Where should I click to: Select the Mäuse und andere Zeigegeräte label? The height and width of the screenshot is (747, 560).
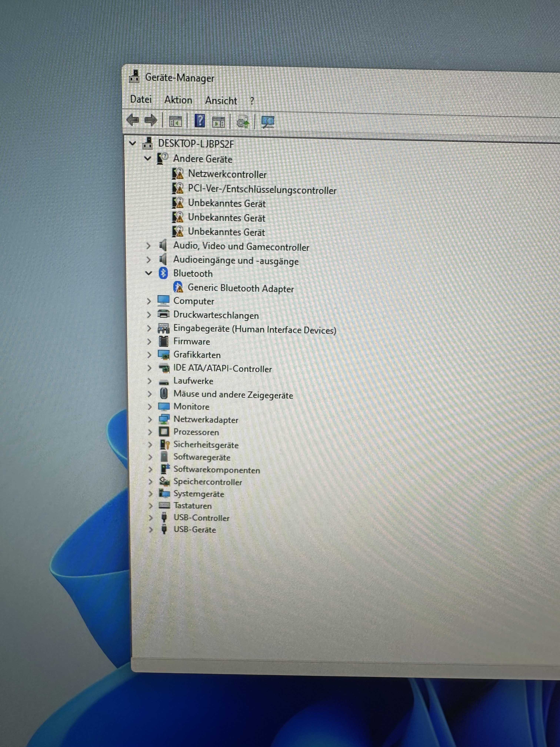(x=233, y=394)
